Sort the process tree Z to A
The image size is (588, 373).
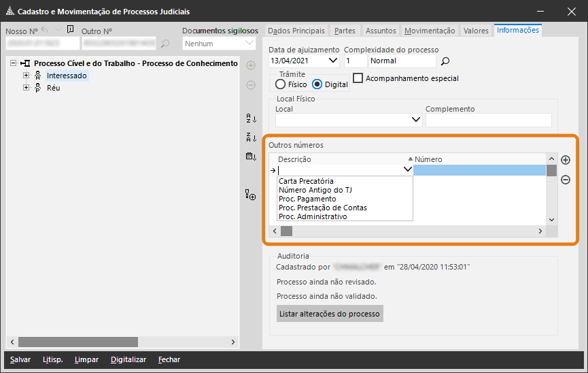(x=251, y=137)
